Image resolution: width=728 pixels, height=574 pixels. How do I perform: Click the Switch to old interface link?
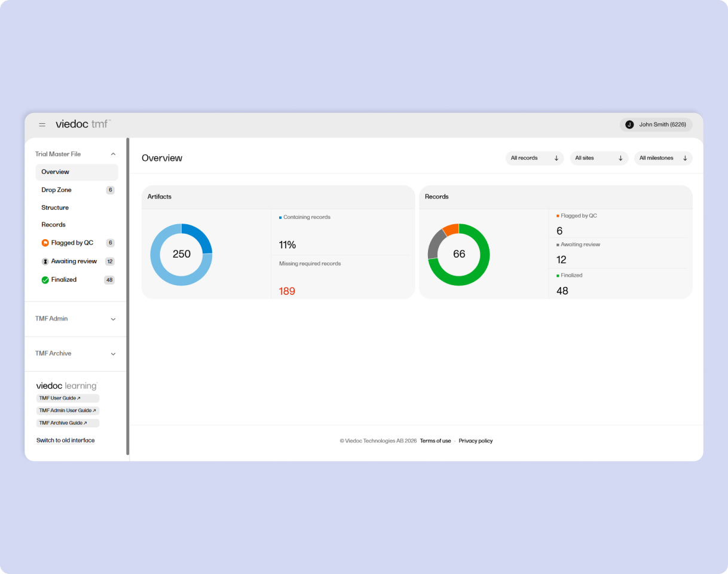[x=65, y=440]
